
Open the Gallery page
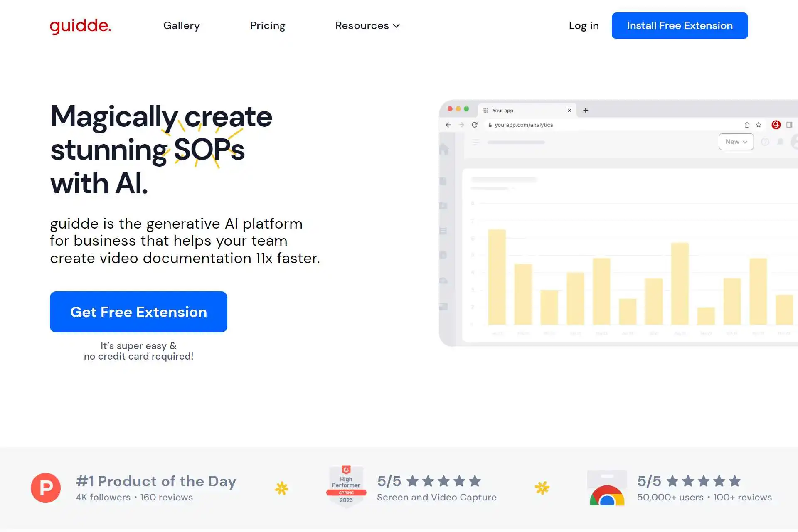[182, 26]
